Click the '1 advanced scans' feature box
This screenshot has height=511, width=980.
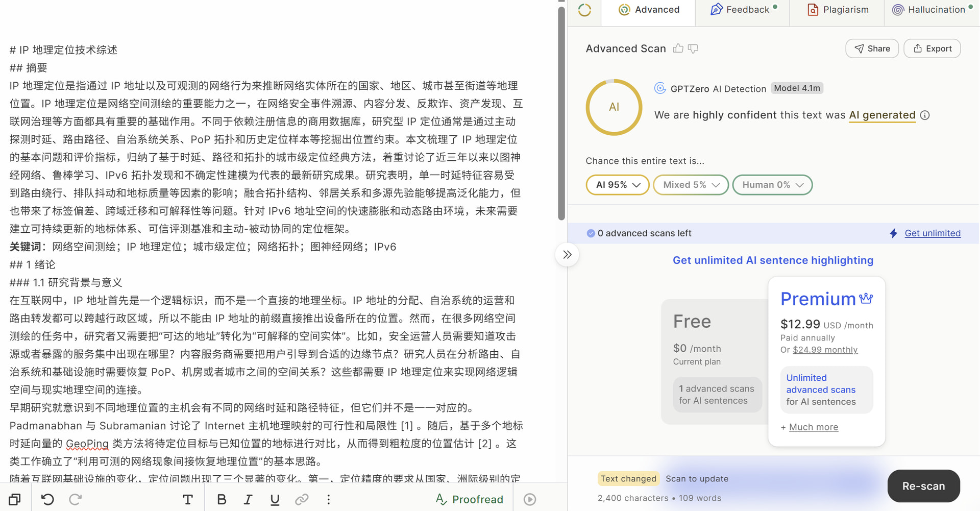point(717,395)
